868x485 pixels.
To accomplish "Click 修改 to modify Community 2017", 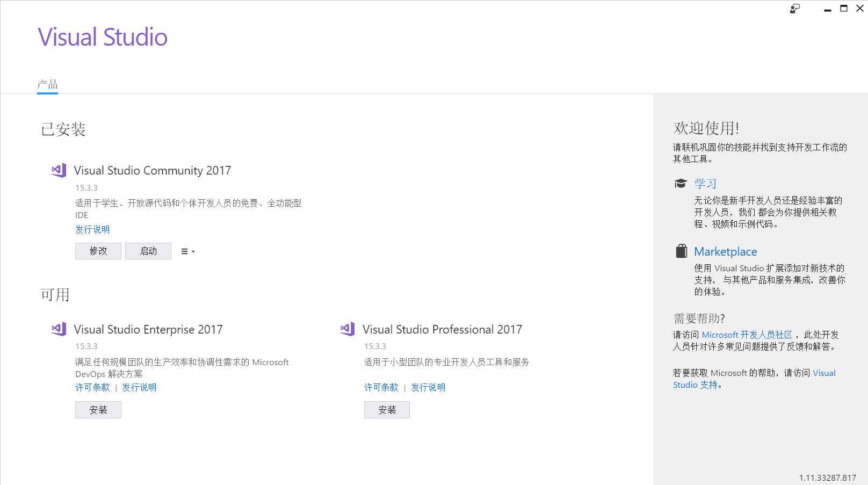I will [98, 251].
